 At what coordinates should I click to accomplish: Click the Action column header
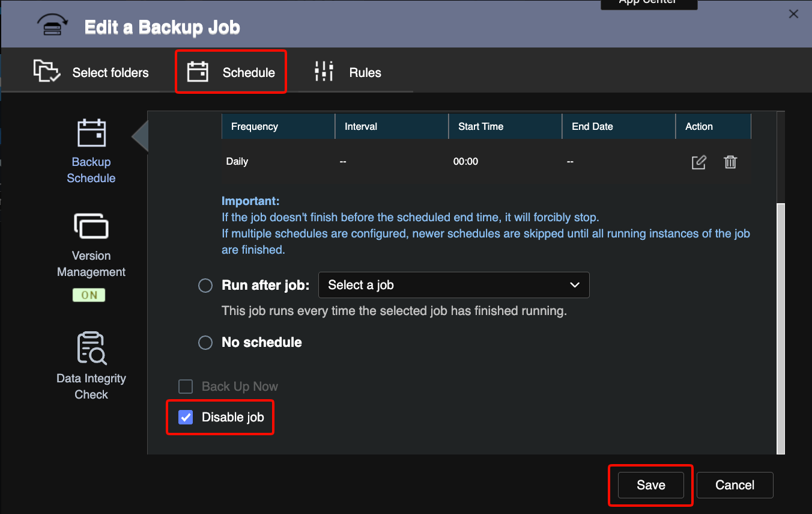click(714, 127)
